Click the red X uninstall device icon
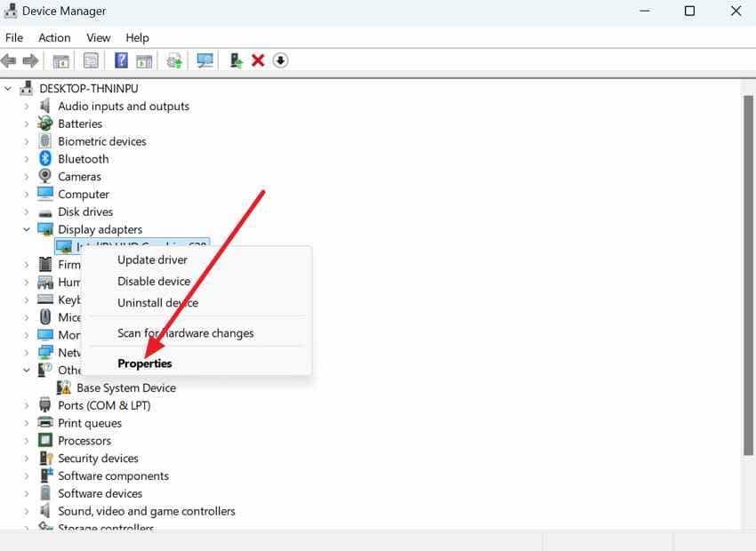This screenshot has height=551, width=756. point(258,60)
